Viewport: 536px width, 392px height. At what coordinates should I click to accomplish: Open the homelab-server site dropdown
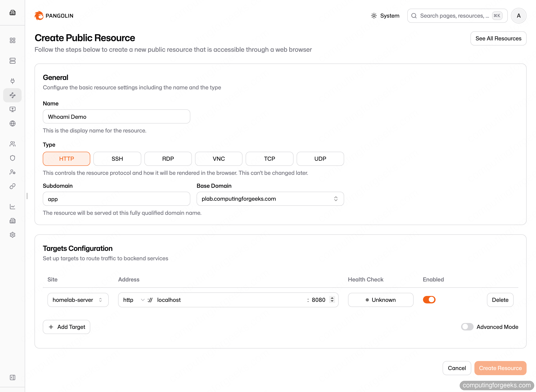tap(78, 300)
